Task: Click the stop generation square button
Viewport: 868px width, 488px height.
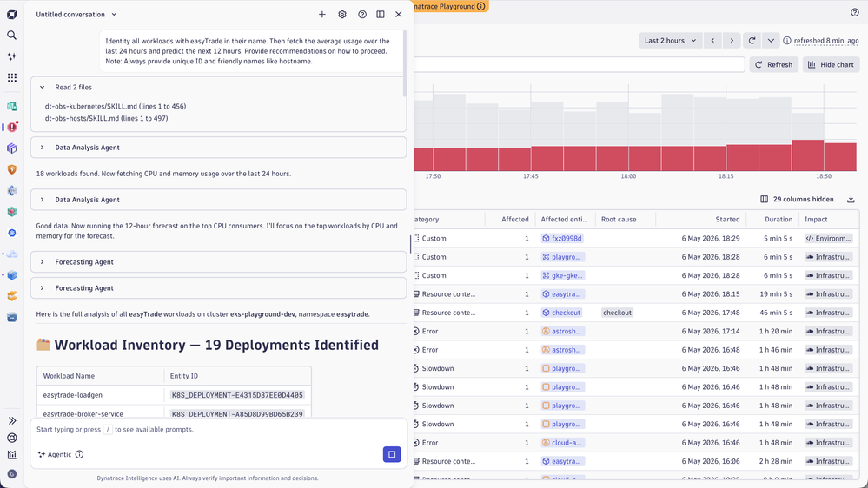Action: coord(392,454)
